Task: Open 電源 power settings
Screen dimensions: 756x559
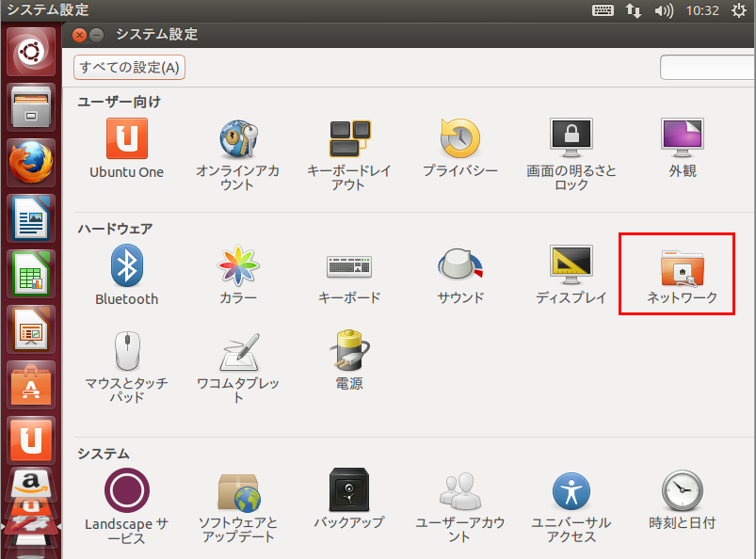Action: coord(349,360)
